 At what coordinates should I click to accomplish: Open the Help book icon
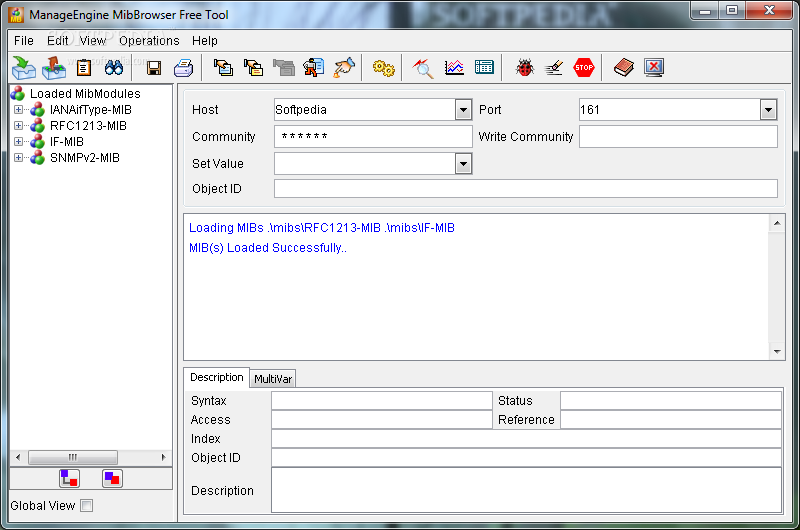(x=623, y=67)
